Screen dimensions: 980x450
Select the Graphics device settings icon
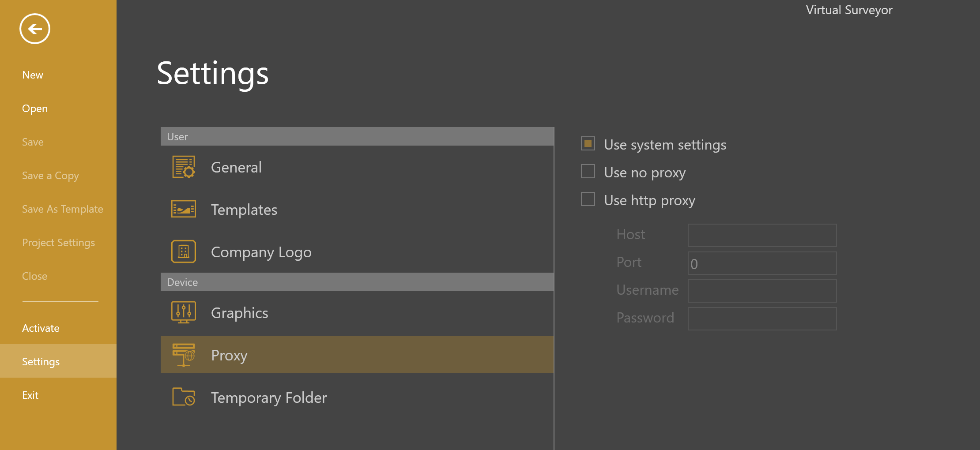183,312
